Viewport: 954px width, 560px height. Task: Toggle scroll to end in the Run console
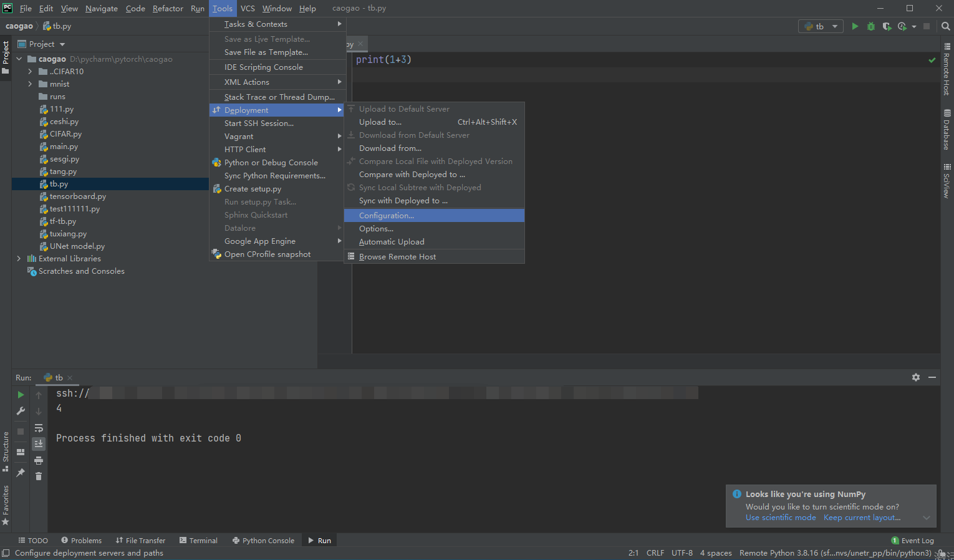point(39,443)
